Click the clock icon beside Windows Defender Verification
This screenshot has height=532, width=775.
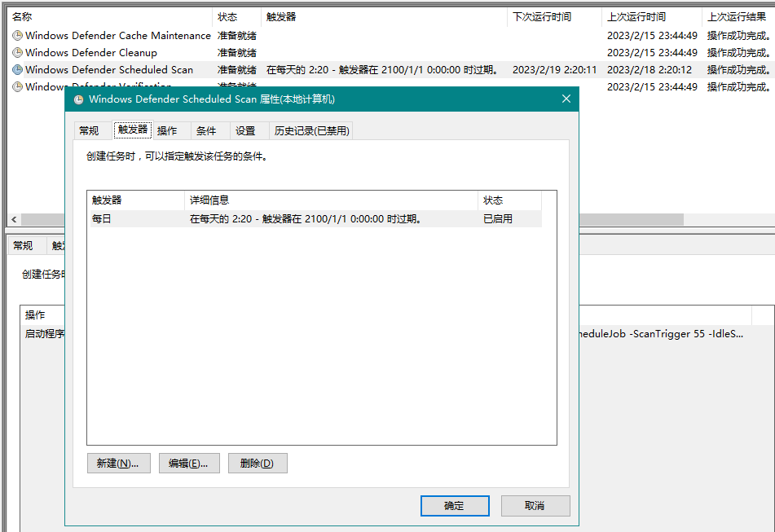tap(15, 86)
